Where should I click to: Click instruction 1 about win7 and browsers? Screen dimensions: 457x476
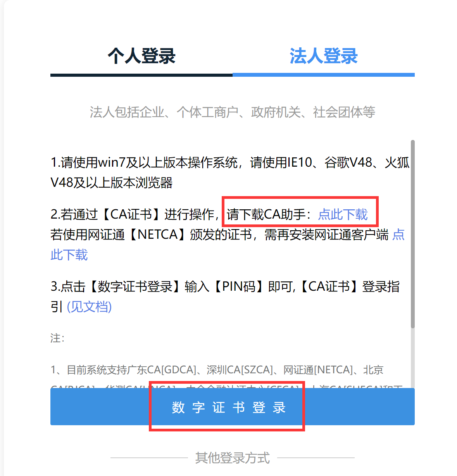(230, 172)
